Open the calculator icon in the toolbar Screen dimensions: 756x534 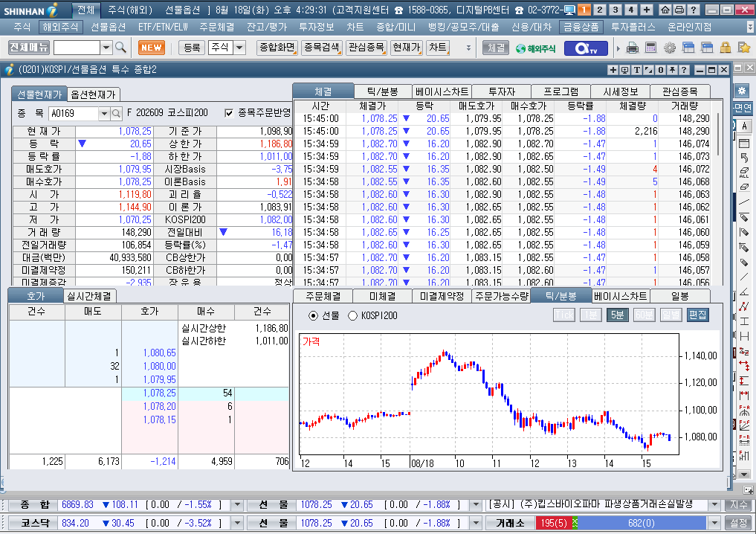coord(651,48)
